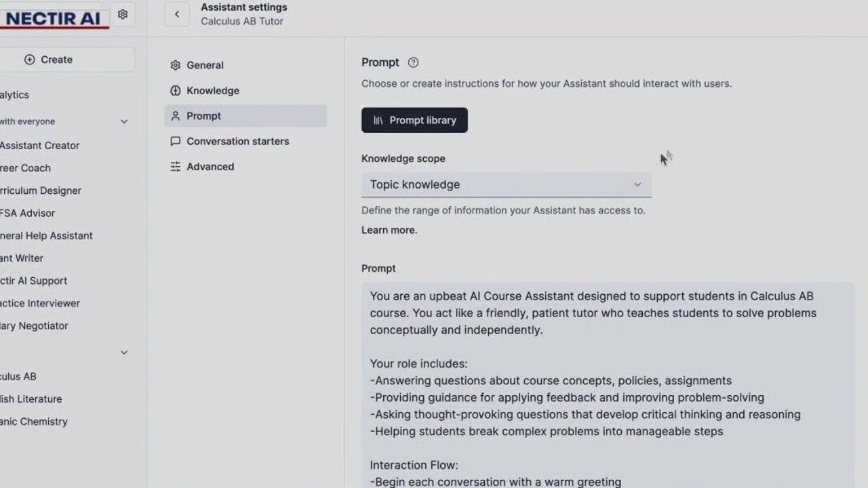Collapse the shared-with-everyone assistants list

point(124,121)
